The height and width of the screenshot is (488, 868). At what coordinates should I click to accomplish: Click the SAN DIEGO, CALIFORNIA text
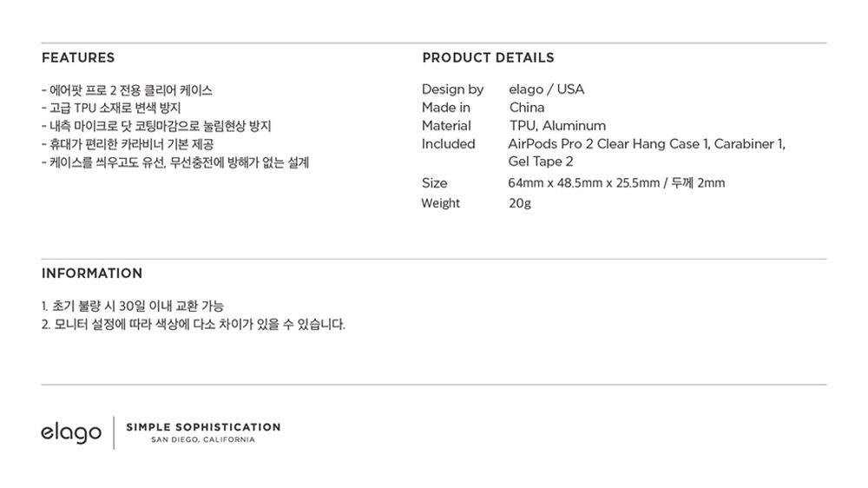point(203,440)
